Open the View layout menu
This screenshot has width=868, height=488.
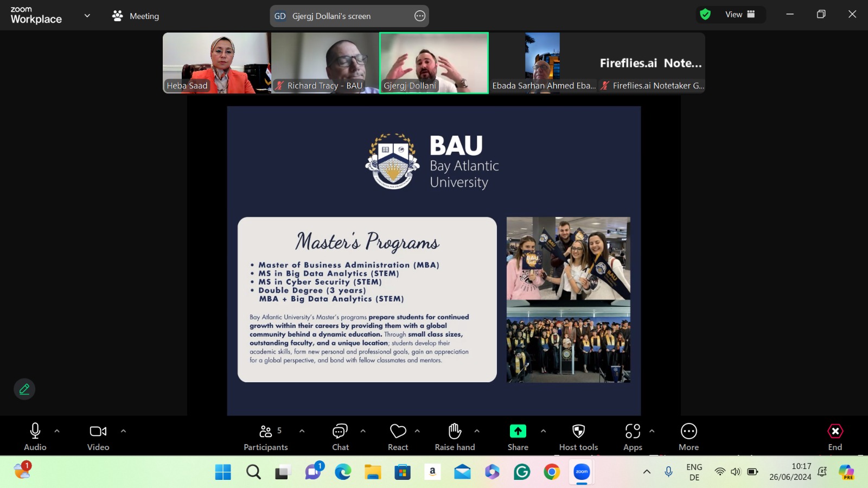pyautogui.click(x=740, y=15)
